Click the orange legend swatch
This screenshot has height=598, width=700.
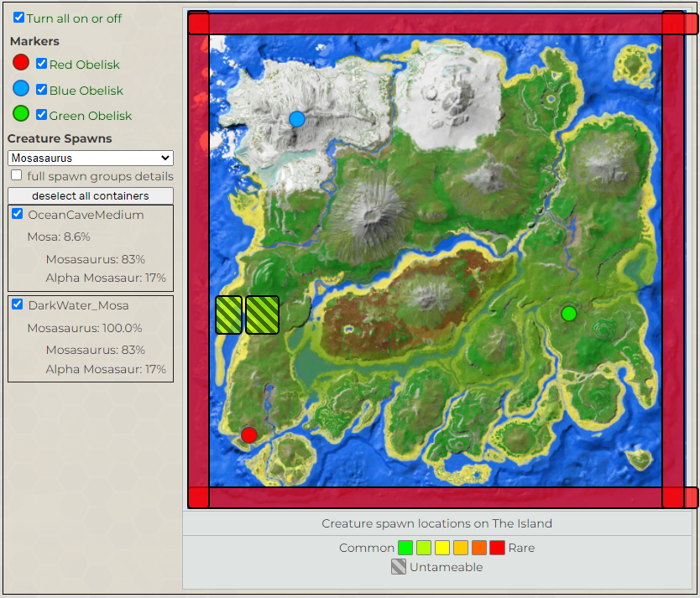tap(479, 548)
